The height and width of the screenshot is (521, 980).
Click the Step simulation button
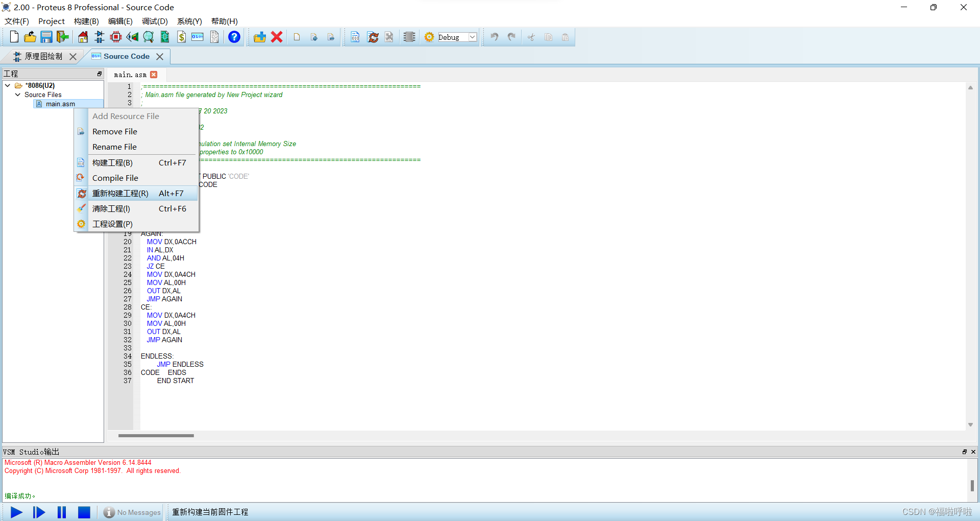pyautogui.click(x=39, y=512)
